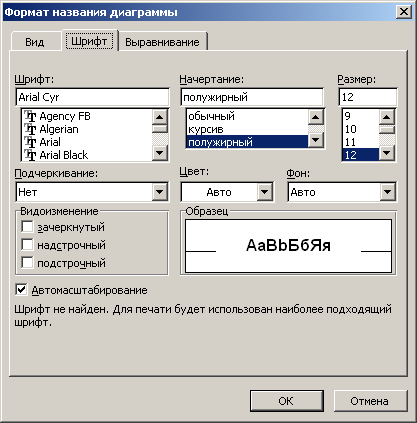
Task: Click the OK button
Action: [287, 401]
